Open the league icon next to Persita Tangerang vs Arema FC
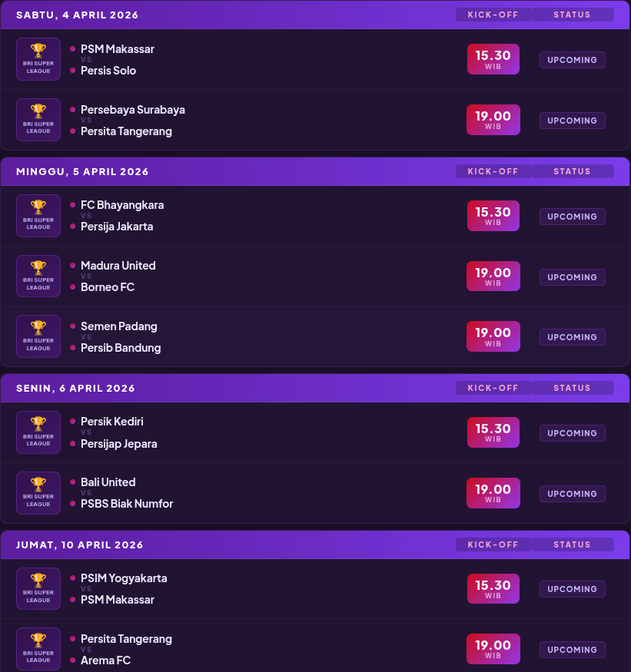Image resolution: width=631 pixels, height=672 pixels. coord(38,648)
